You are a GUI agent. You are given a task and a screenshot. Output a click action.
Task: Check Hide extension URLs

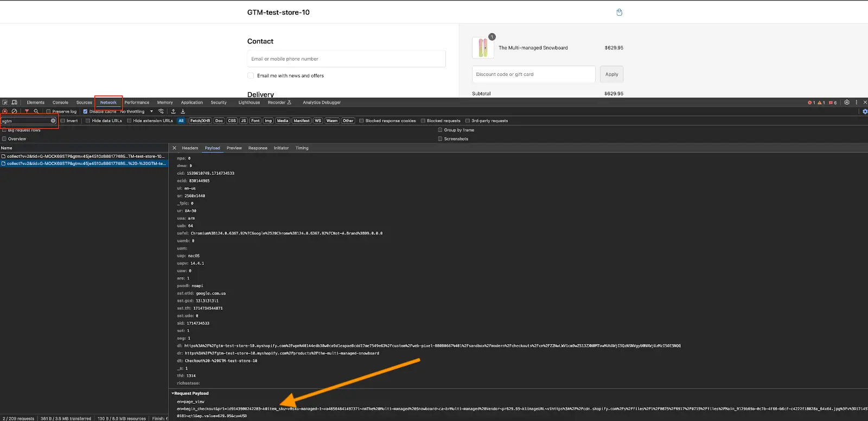pos(129,121)
